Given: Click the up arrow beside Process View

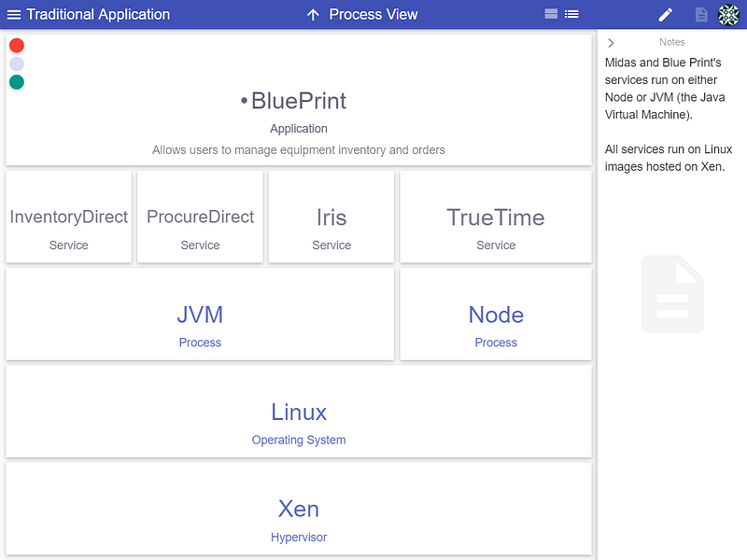Looking at the screenshot, I should (313, 15).
